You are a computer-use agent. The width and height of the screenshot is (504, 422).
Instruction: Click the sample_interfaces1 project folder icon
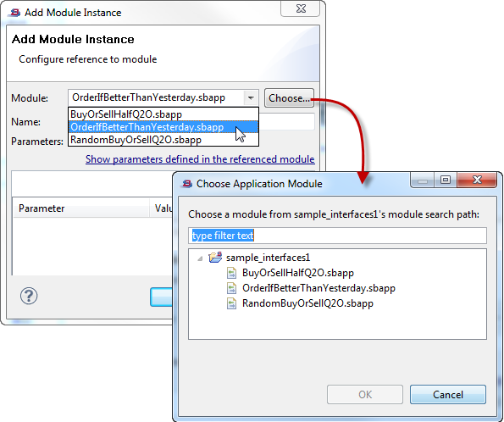[215, 258]
